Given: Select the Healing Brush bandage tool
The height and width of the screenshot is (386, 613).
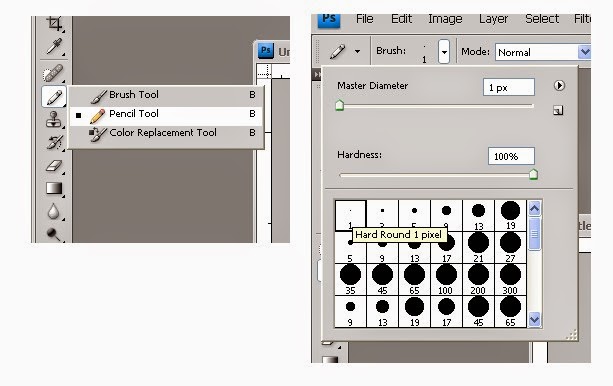Looking at the screenshot, I should pos(54,73).
